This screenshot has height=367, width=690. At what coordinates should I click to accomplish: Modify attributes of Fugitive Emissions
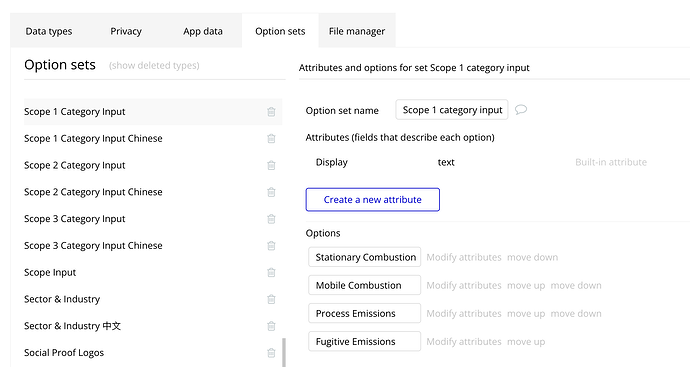pyautogui.click(x=464, y=342)
